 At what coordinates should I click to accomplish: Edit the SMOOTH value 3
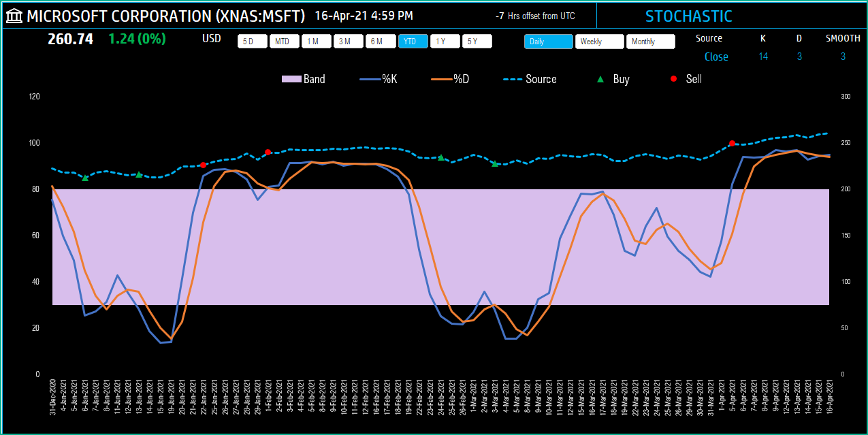[843, 57]
